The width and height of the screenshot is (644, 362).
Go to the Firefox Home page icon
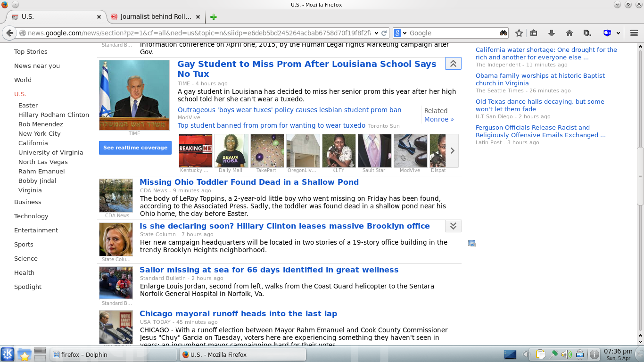coord(570,33)
